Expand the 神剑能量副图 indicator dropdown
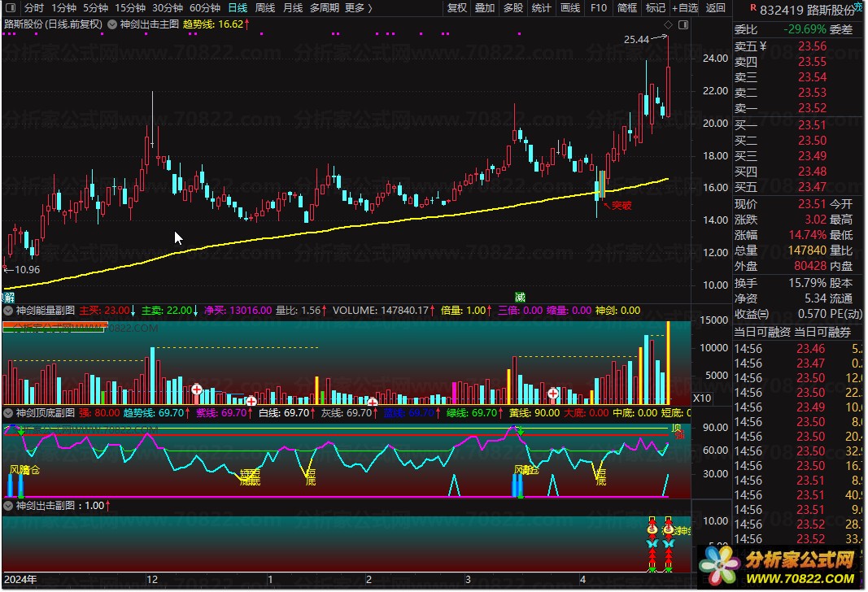The height and width of the screenshot is (592, 868). tap(8, 311)
